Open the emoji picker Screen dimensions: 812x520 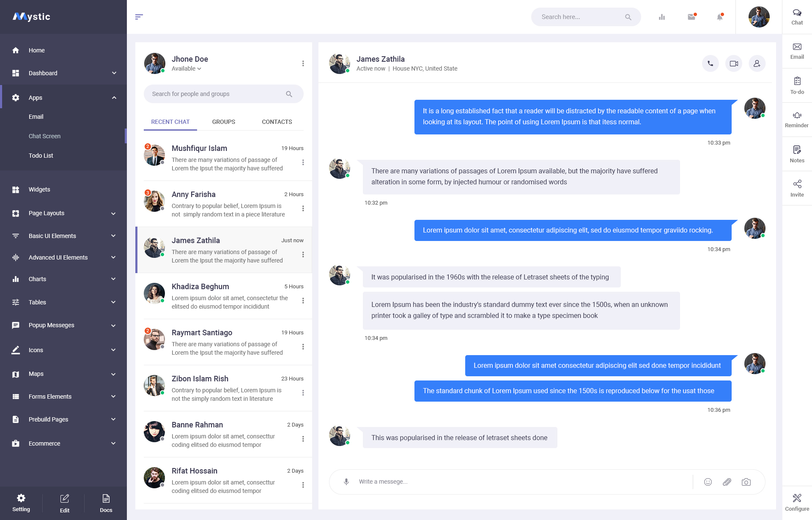click(708, 482)
